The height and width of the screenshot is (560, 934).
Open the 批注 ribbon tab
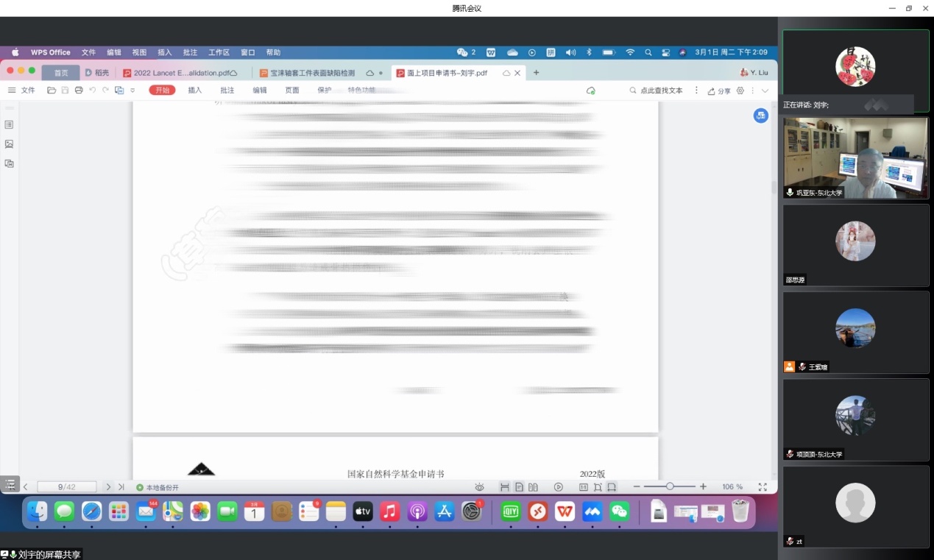coord(227,91)
